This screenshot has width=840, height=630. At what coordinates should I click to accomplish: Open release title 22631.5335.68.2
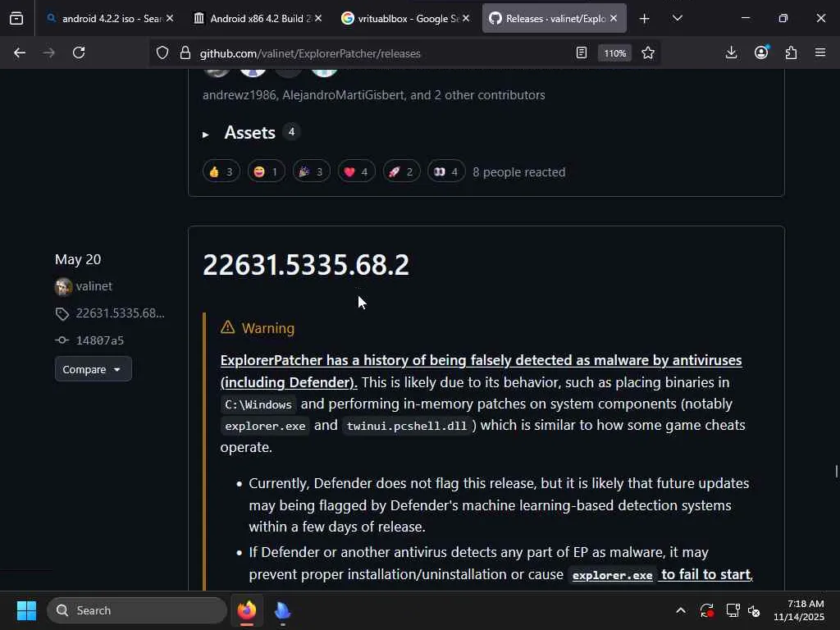coord(306,265)
